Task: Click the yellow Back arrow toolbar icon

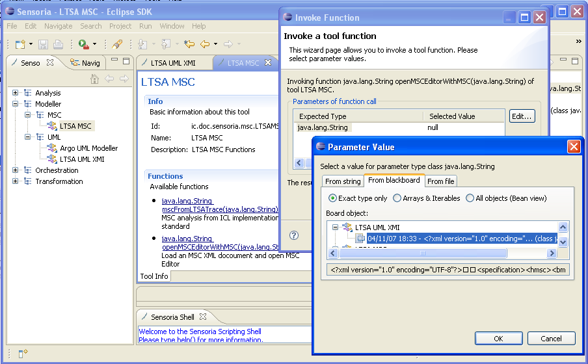Action: pos(205,44)
